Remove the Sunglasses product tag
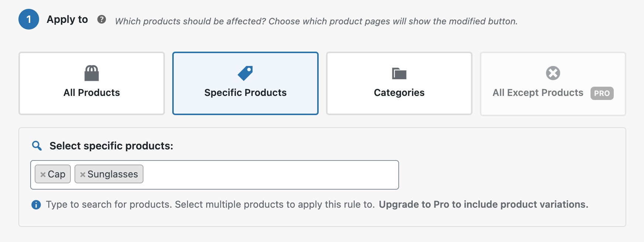 [83, 174]
